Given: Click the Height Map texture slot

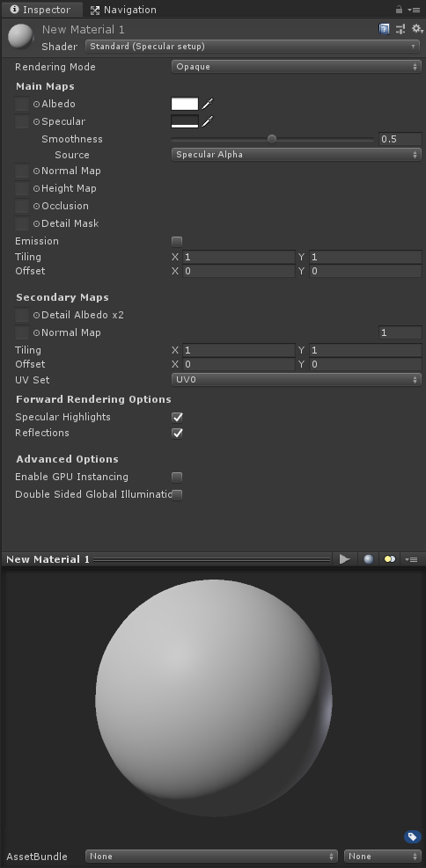Looking at the screenshot, I should pos(22,189).
